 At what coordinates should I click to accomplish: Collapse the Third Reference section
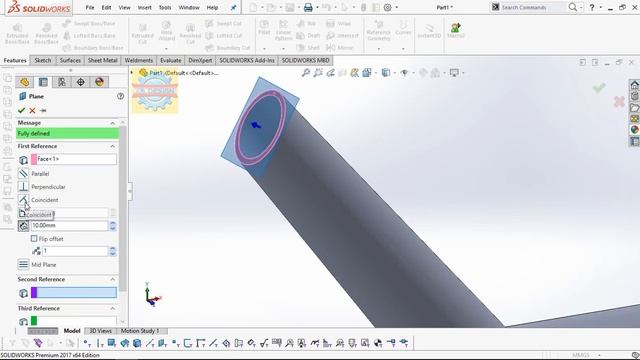tap(112, 308)
